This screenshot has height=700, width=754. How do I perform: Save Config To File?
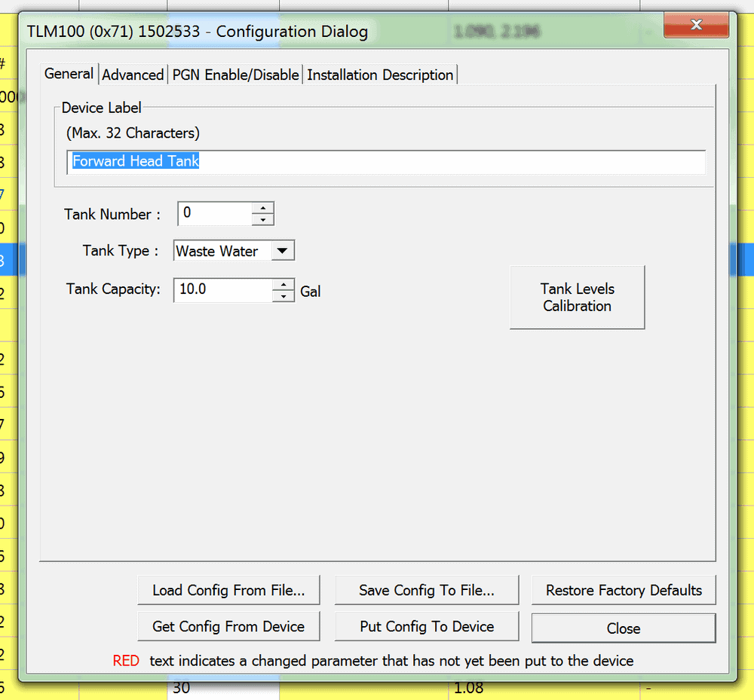pyautogui.click(x=426, y=589)
